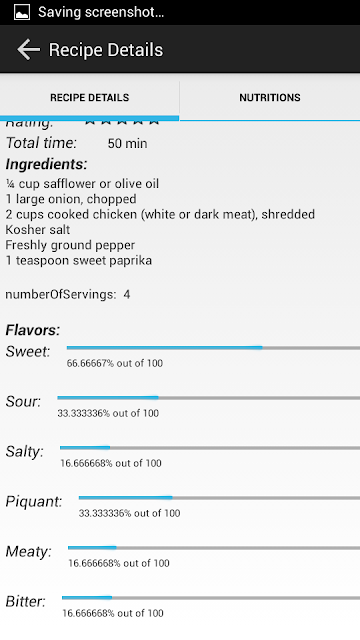Viewport: 360px width, 640px height.
Task: Tap the screenshot notification image icon
Action: [22, 12]
